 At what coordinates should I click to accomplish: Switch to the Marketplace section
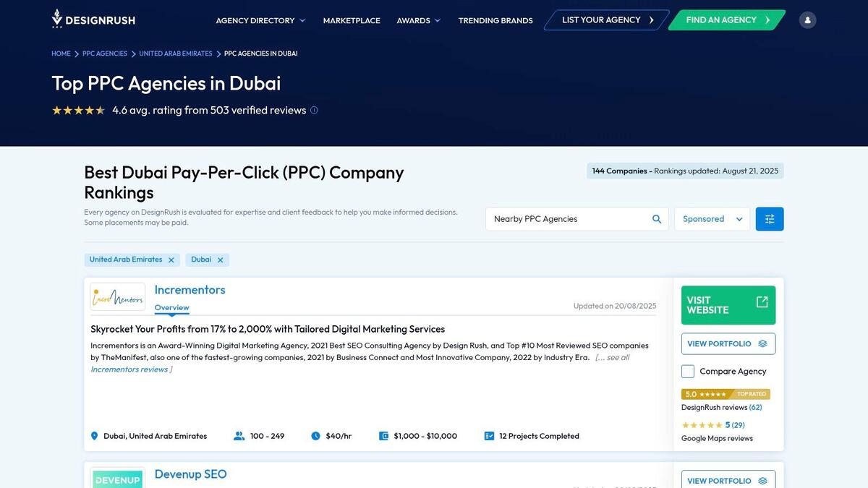coord(352,20)
